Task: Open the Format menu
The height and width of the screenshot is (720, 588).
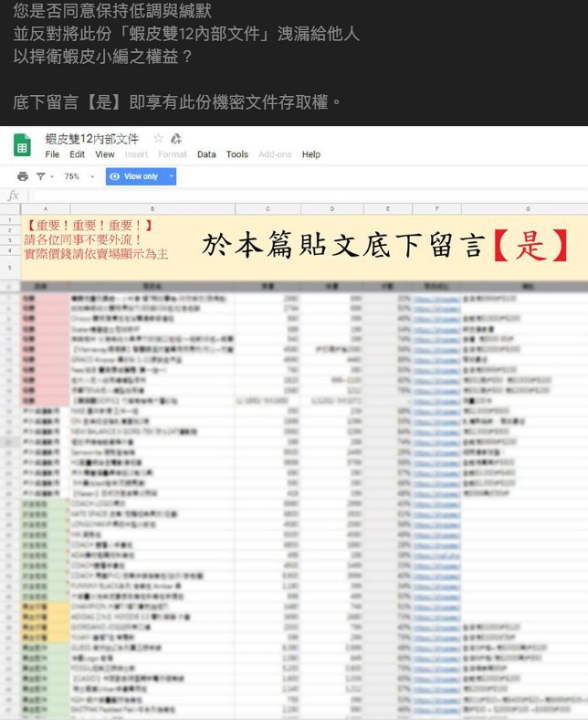Action: pyautogui.click(x=173, y=154)
